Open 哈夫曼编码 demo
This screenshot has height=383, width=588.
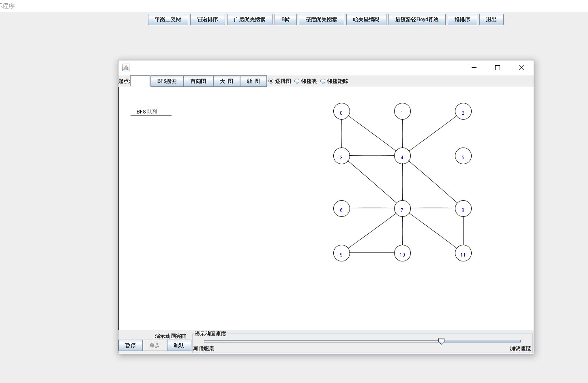point(366,19)
